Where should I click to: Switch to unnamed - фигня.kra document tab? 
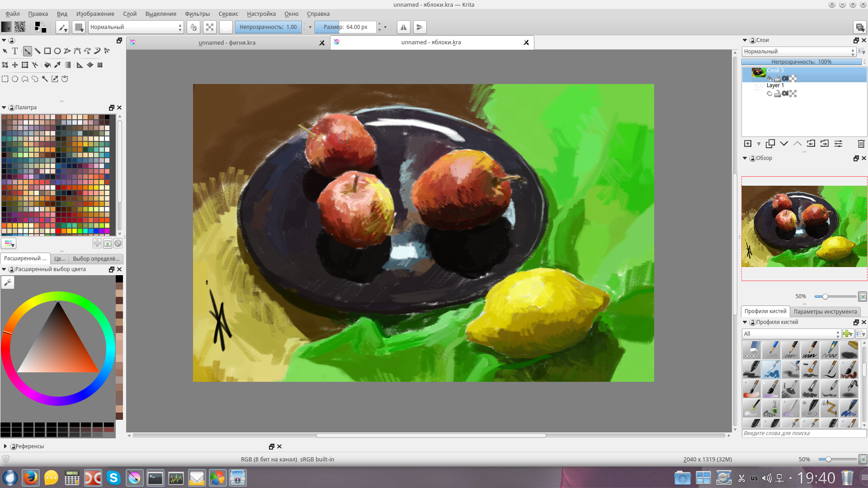(x=227, y=43)
